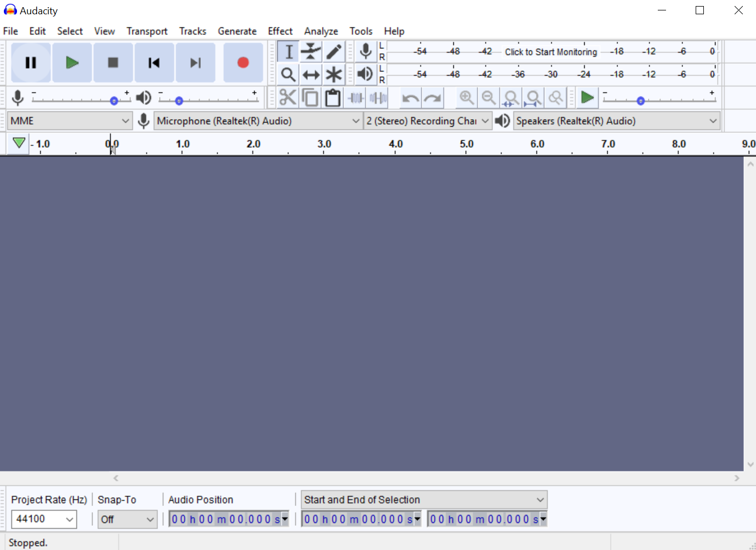Toggle the Pause button
This screenshot has width=756, height=550.
tap(31, 63)
